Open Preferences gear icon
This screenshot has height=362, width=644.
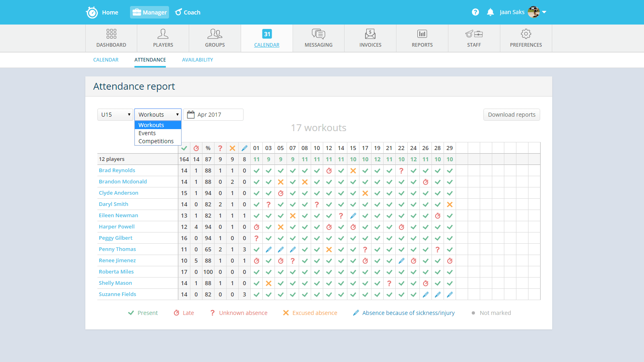[526, 34]
